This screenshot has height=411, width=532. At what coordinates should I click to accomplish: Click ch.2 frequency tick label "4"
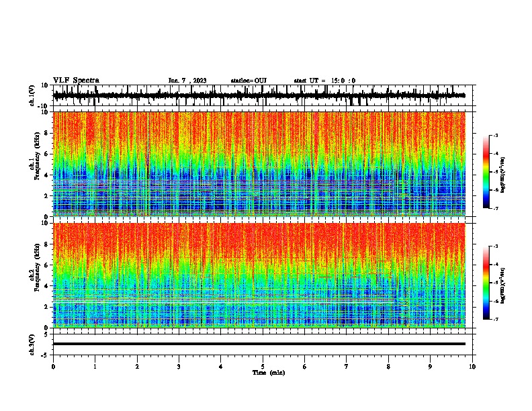click(46, 286)
